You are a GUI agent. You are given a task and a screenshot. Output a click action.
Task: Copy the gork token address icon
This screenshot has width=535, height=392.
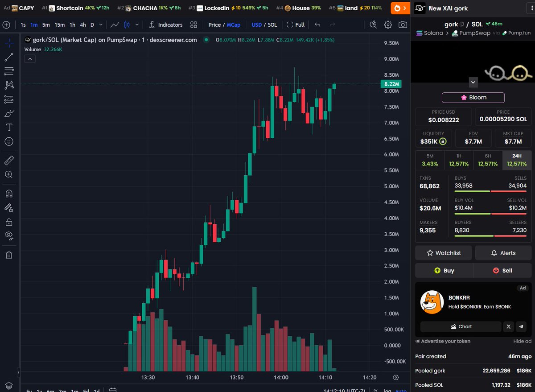pyautogui.click(x=462, y=24)
